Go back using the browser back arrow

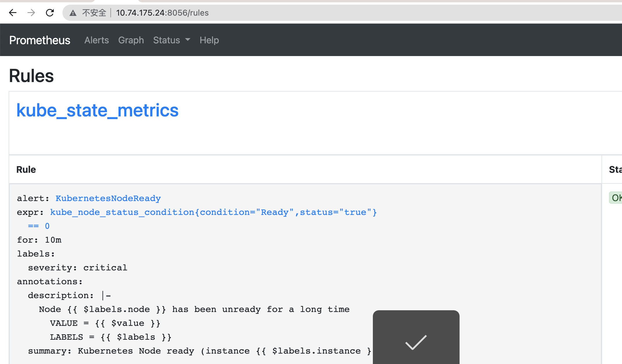pyautogui.click(x=13, y=13)
